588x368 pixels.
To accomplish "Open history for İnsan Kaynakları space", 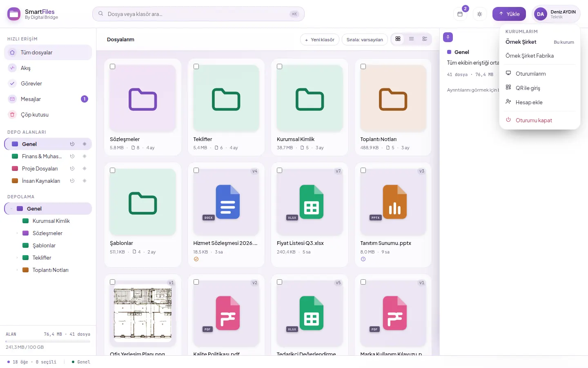I will click(72, 181).
